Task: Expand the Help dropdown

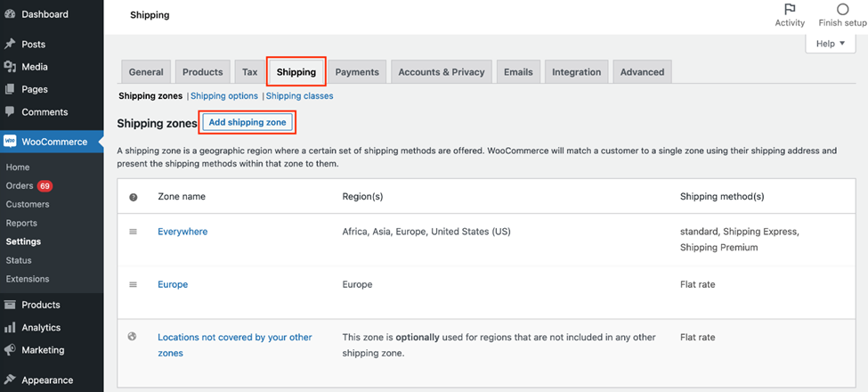Action: 831,44
